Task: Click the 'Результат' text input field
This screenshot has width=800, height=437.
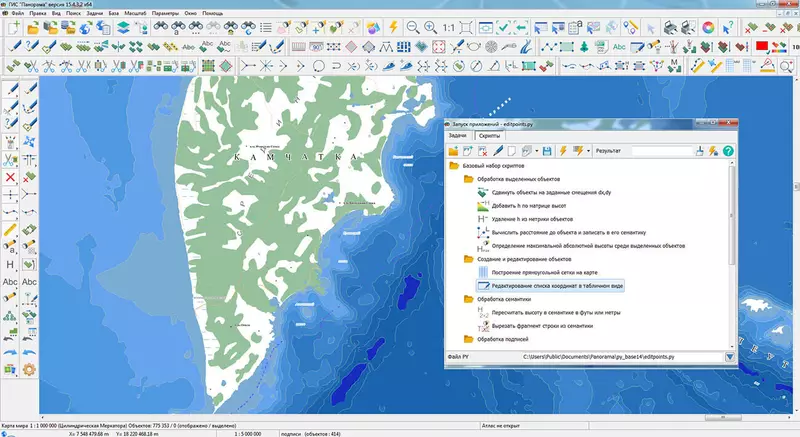Action: click(661, 151)
